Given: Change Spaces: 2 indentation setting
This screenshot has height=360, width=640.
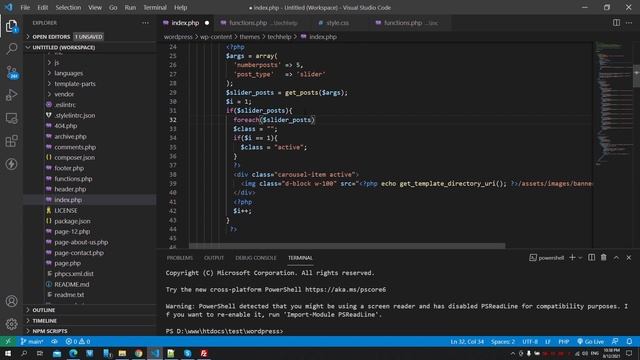Looking at the screenshot, I should (502, 341).
